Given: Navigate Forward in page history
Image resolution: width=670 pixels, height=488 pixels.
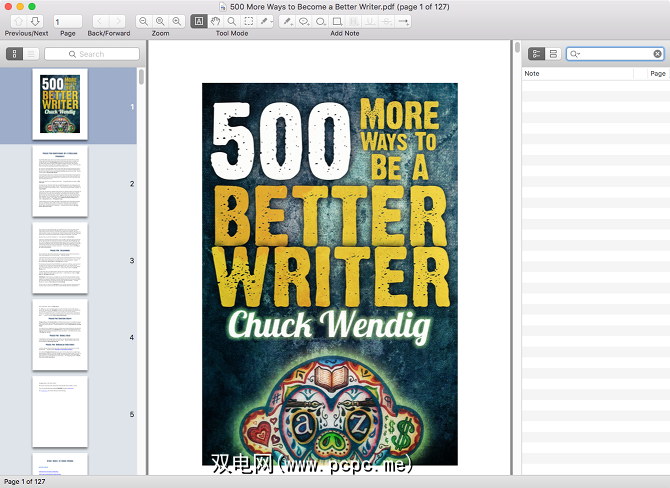Looking at the screenshot, I should click(118, 21).
